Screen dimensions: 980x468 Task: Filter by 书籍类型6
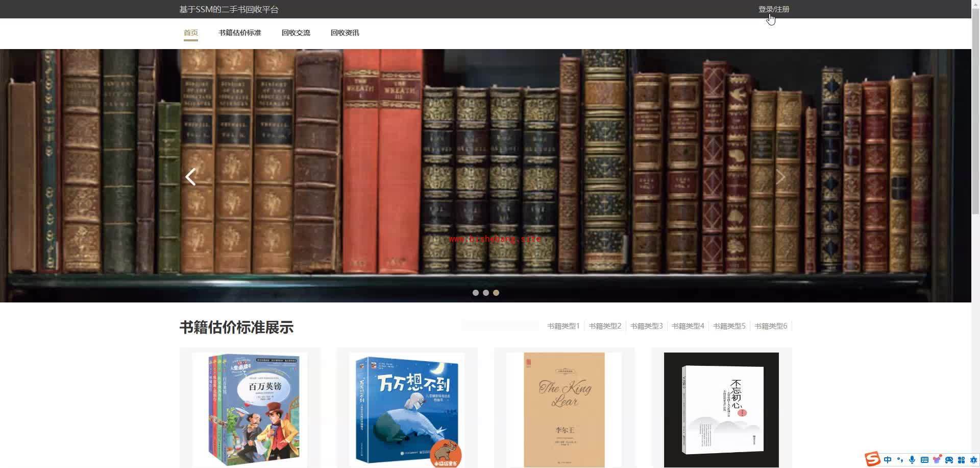[x=771, y=326]
